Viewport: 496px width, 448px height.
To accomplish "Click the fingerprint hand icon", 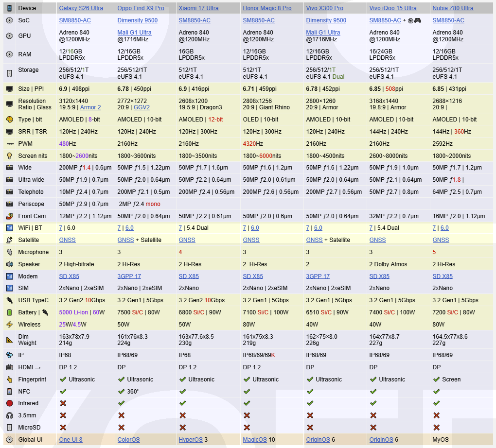I will pyautogui.click(x=10, y=379).
